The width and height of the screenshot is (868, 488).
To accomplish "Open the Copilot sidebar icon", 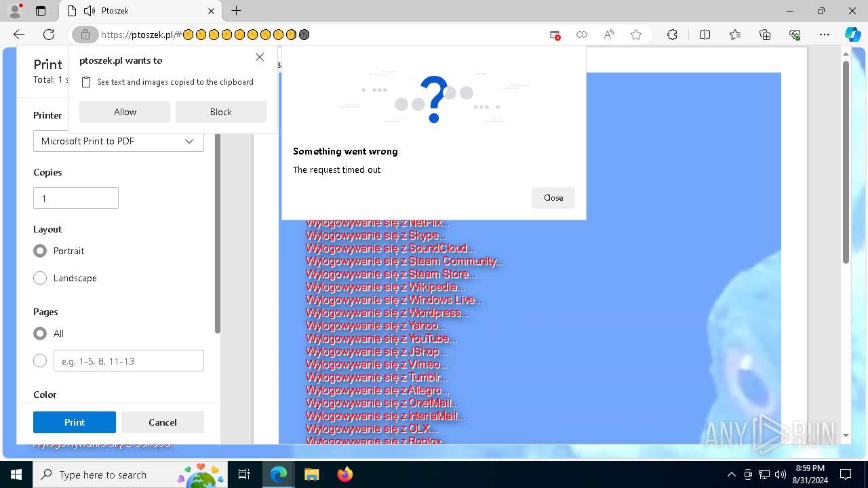I will [x=852, y=35].
